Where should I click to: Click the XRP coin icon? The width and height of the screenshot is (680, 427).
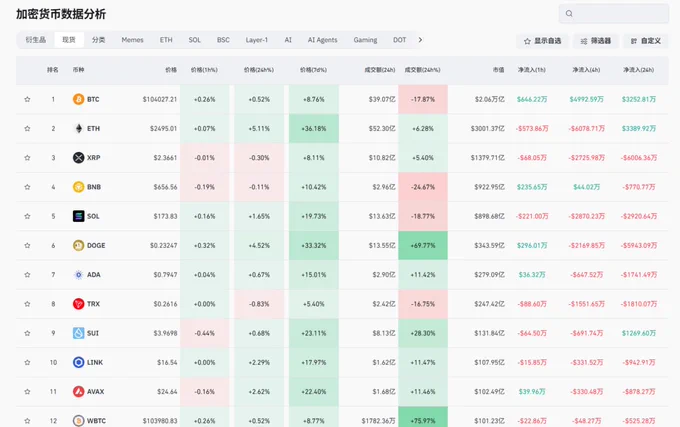coord(78,158)
